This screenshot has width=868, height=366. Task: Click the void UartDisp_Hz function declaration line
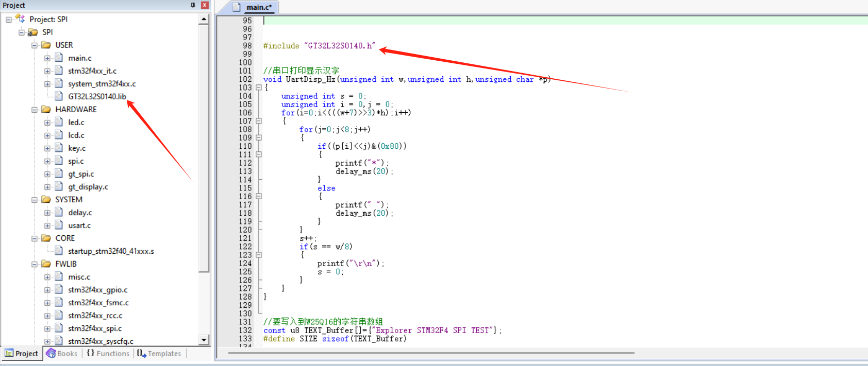407,79
